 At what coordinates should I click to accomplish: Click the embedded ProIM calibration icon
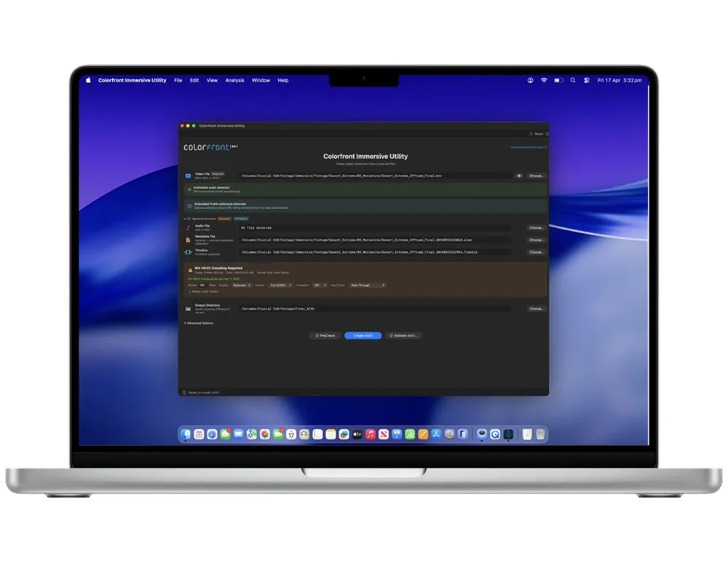(189, 205)
